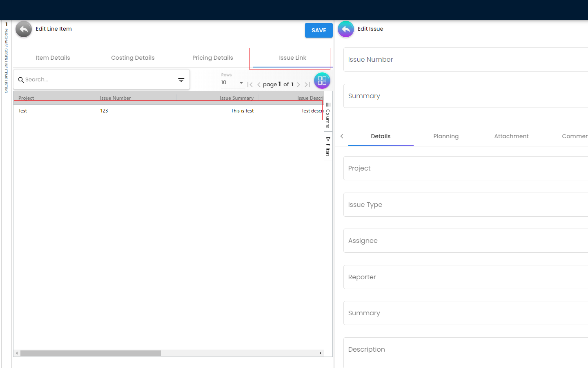Open the Planning tab
This screenshot has height=368, width=588.
pyautogui.click(x=445, y=137)
